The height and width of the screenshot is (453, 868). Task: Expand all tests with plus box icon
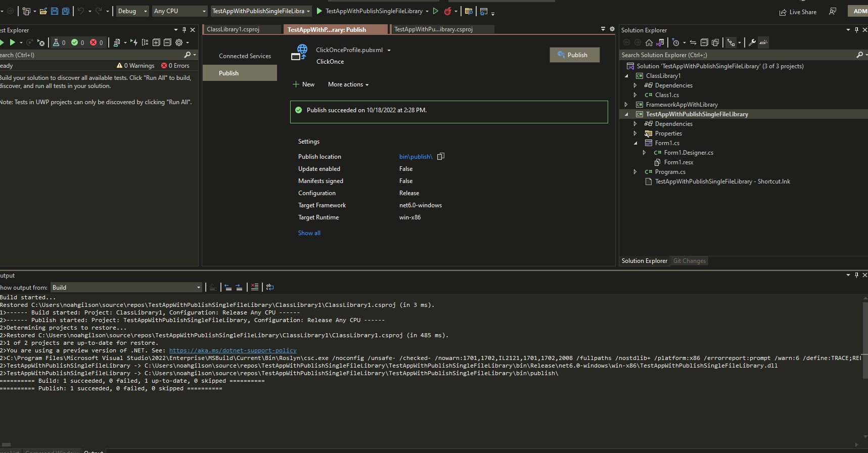[156, 42]
